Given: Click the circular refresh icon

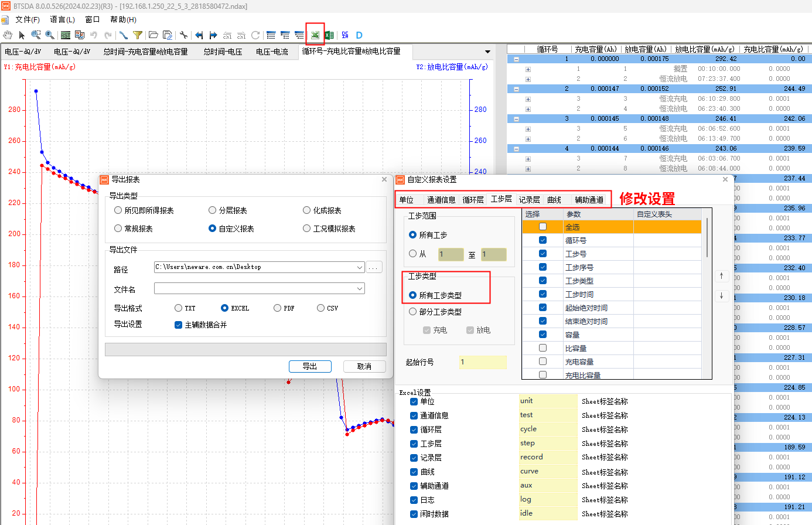Looking at the screenshot, I should coord(255,35).
